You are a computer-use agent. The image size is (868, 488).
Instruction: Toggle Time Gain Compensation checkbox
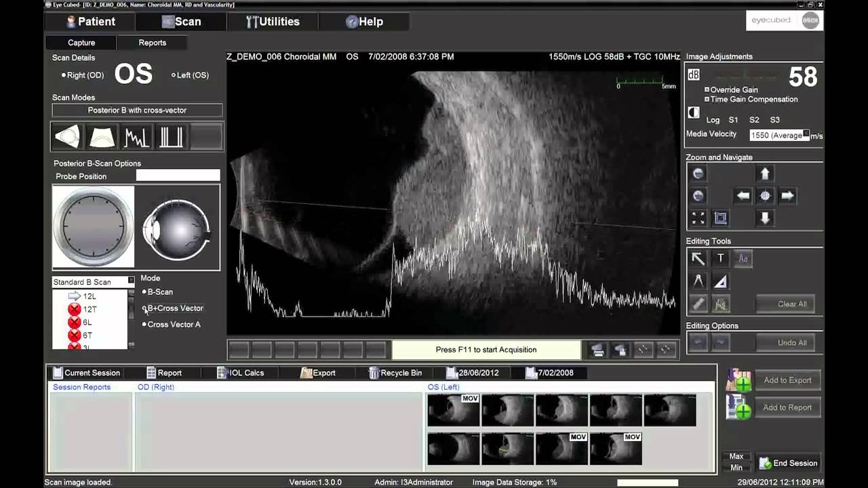click(707, 99)
